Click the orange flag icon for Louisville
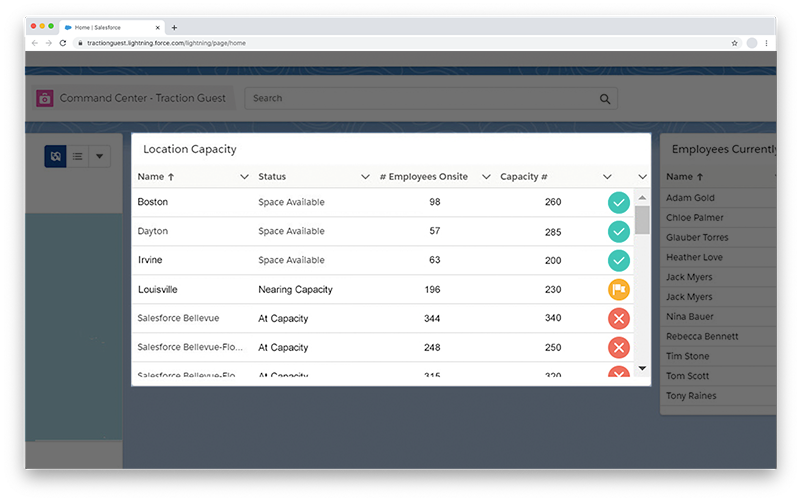Viewport: 800px width, 501px height. (618, 290)
